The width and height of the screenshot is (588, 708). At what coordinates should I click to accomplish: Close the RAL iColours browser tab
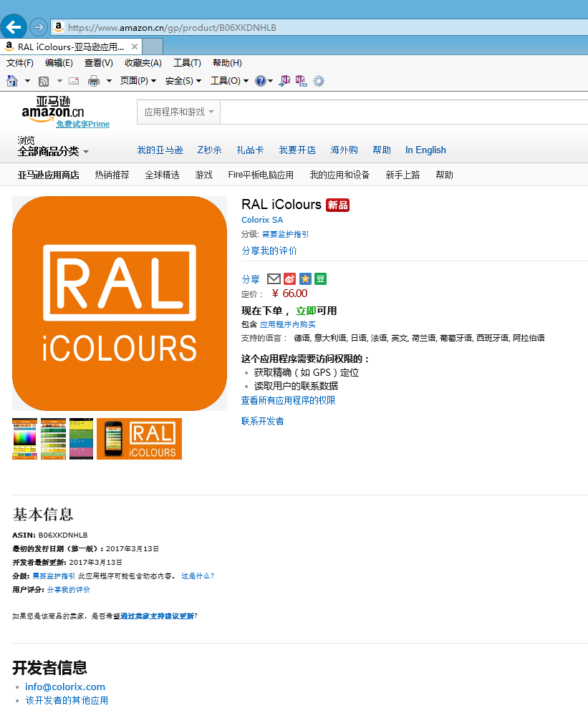tap(135, 47)
